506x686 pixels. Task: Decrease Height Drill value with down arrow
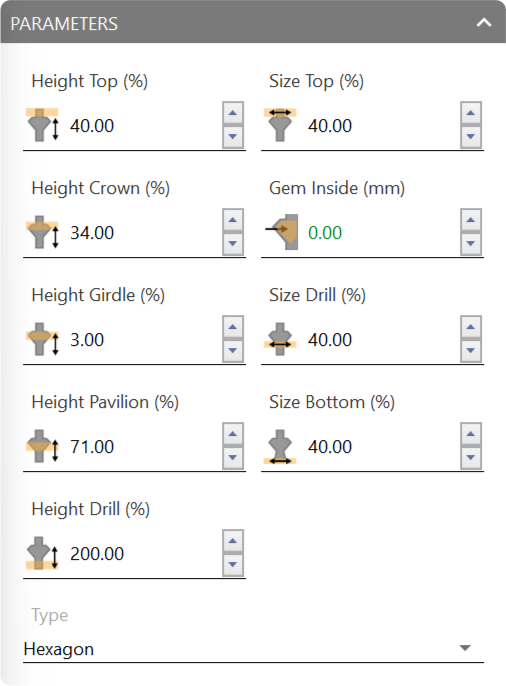pyautogui.click(x=233, y=564)
